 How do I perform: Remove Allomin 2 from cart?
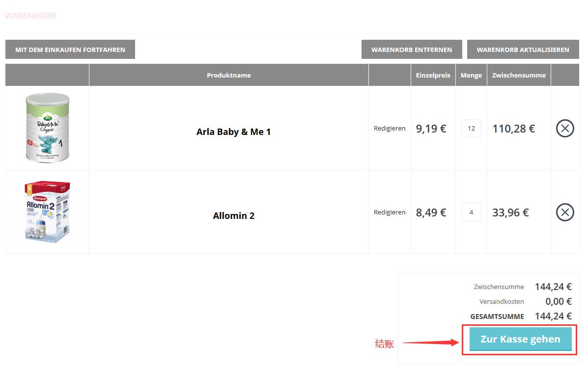565,212
